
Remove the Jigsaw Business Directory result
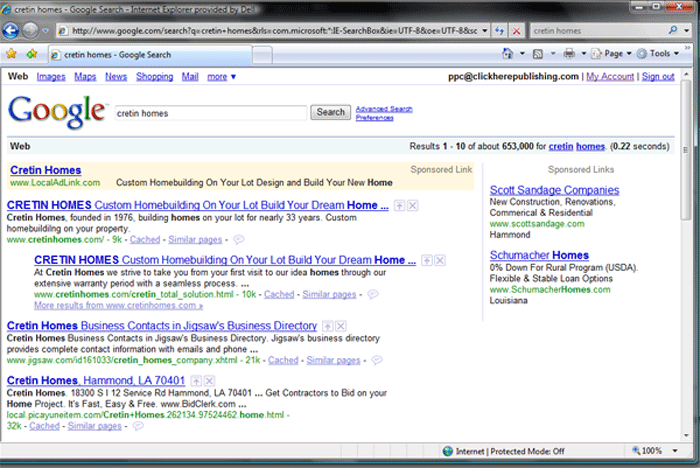[x=341, y=326]
